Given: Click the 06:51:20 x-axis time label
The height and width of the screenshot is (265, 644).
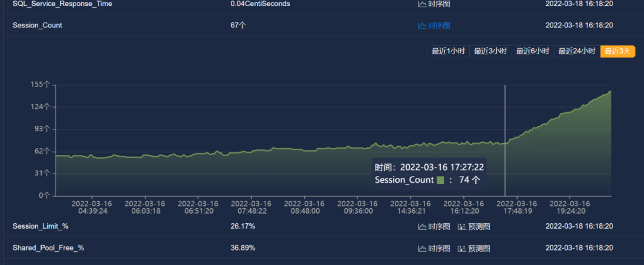Looking at the screenshot, I should pyautogui.click(x=199, y=211).
